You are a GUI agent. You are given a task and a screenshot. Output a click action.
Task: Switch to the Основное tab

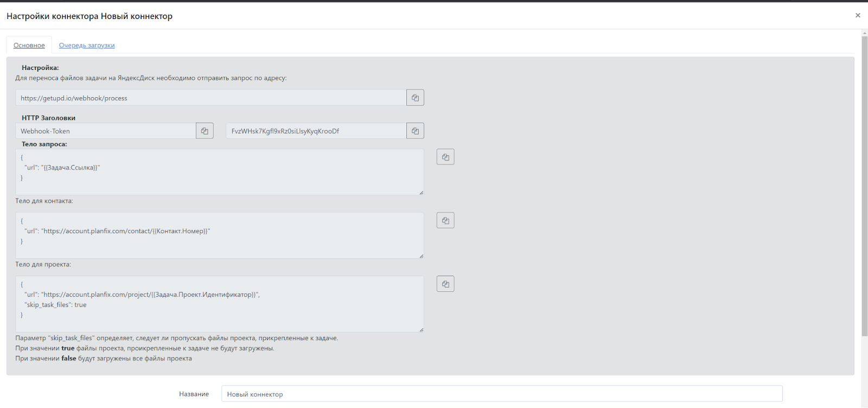pos(29,45)
